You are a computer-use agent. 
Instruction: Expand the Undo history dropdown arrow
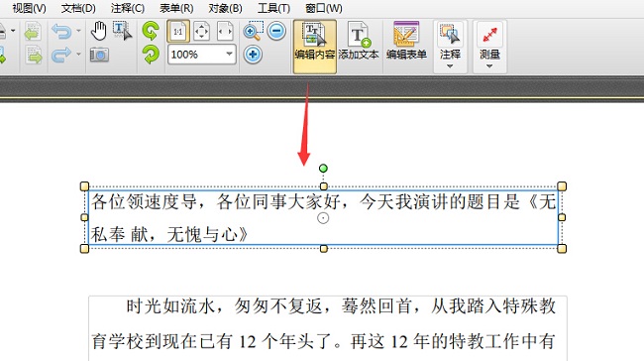[x=78, y=31]
